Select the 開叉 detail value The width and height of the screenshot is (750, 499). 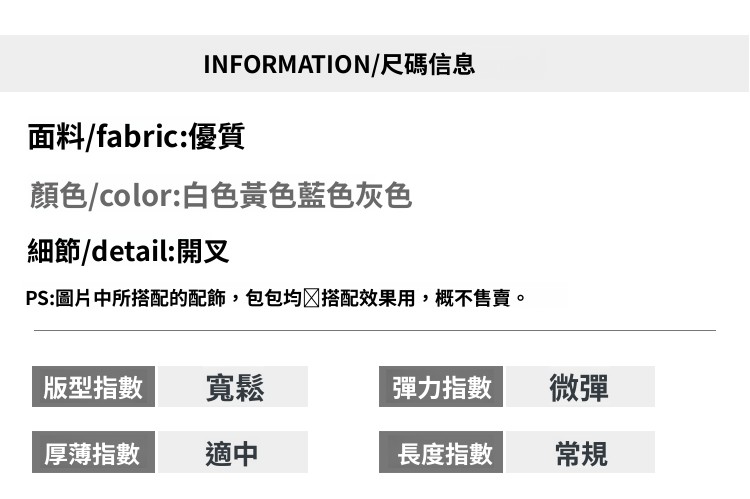203,251
